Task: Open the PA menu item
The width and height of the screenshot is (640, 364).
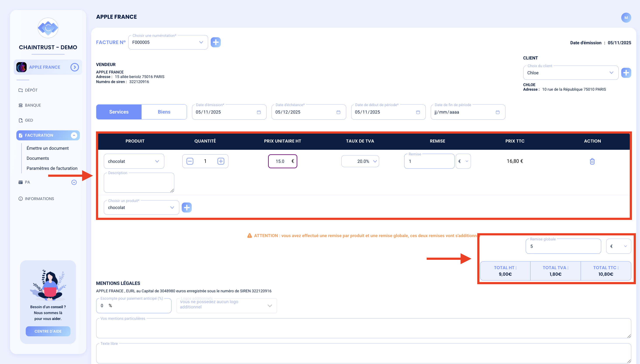Action: click(x=27, y=182)
